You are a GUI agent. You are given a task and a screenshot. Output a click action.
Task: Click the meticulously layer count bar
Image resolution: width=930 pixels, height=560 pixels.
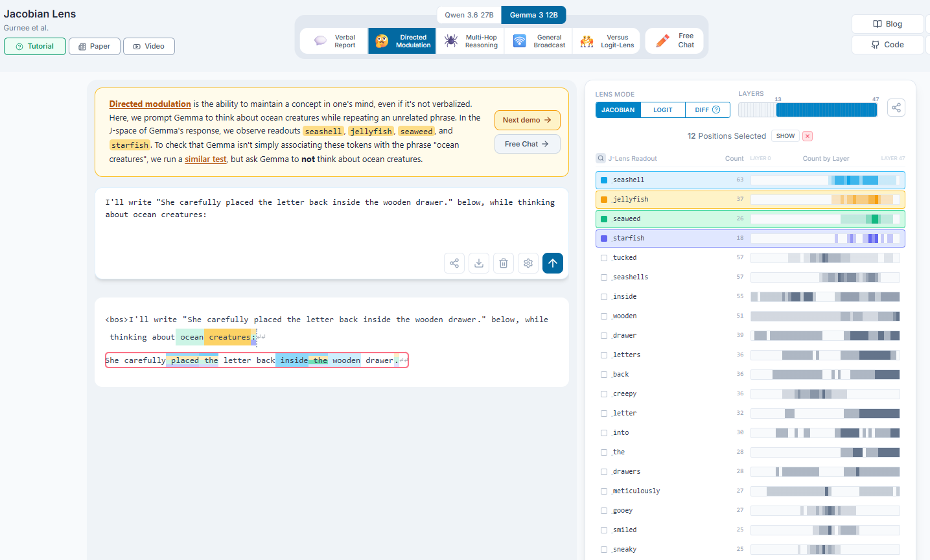825,491
